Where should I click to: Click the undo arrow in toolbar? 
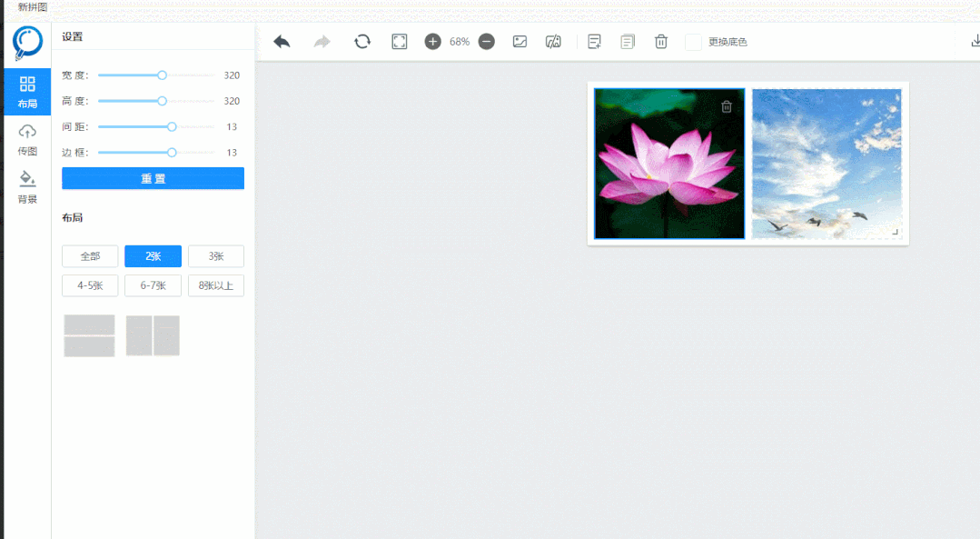click(x=282, y=42)
